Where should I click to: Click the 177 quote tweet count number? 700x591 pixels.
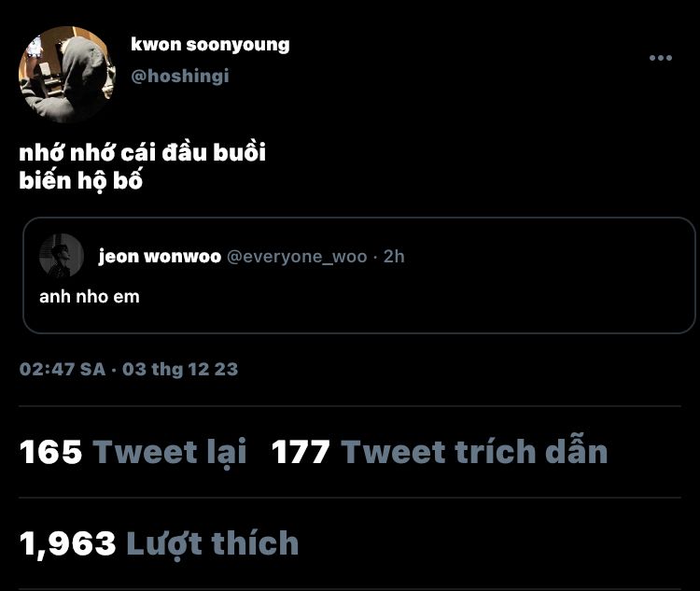coord(301,452)
